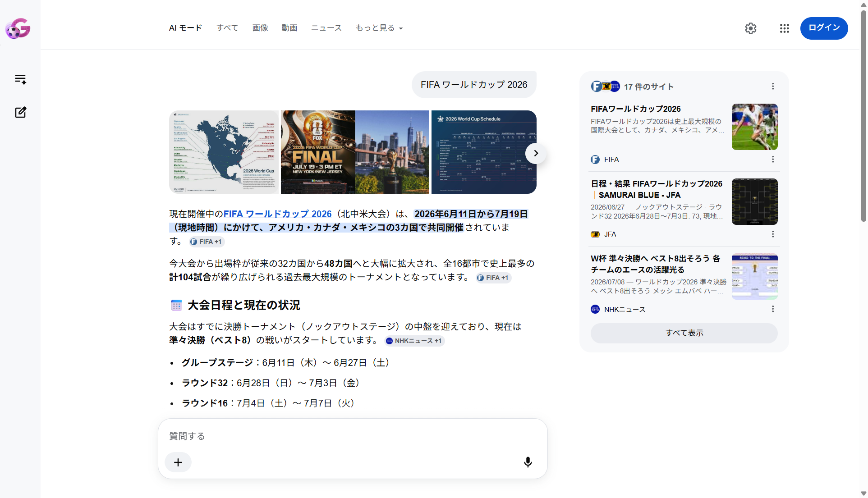Open the FIFAワールドカップ2026 source title
The image size is (868, 498).
coord(636,109)
